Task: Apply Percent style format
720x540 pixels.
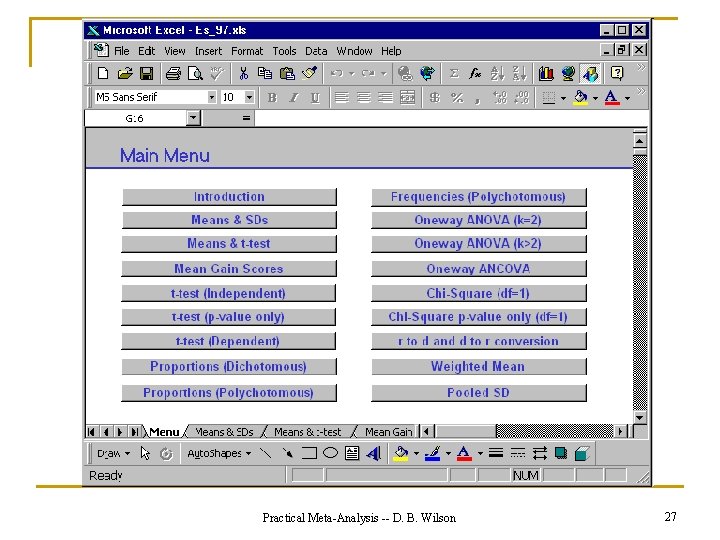Action: pos(456,97)
